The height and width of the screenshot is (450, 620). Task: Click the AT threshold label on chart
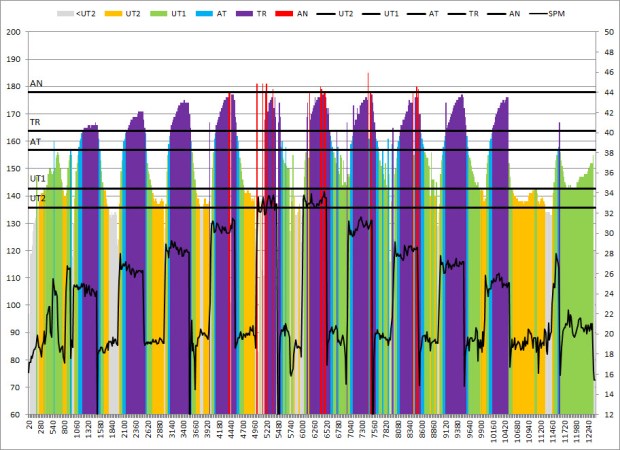pyautogui.click(x=36, y=142)
